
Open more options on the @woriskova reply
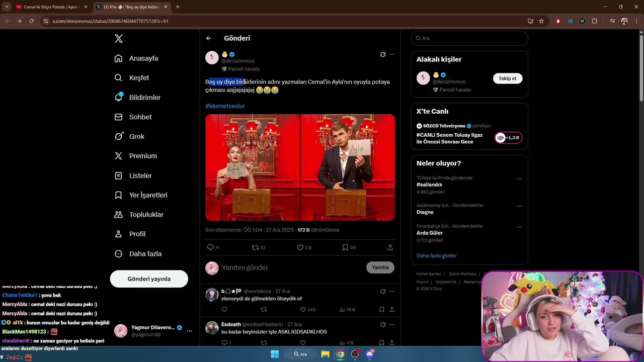click(392, 291)
